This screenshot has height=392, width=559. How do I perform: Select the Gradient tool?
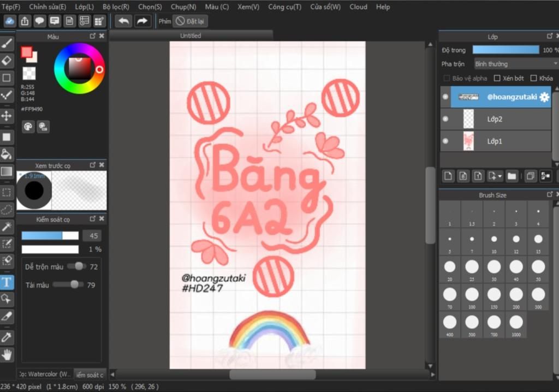(7, 171)
